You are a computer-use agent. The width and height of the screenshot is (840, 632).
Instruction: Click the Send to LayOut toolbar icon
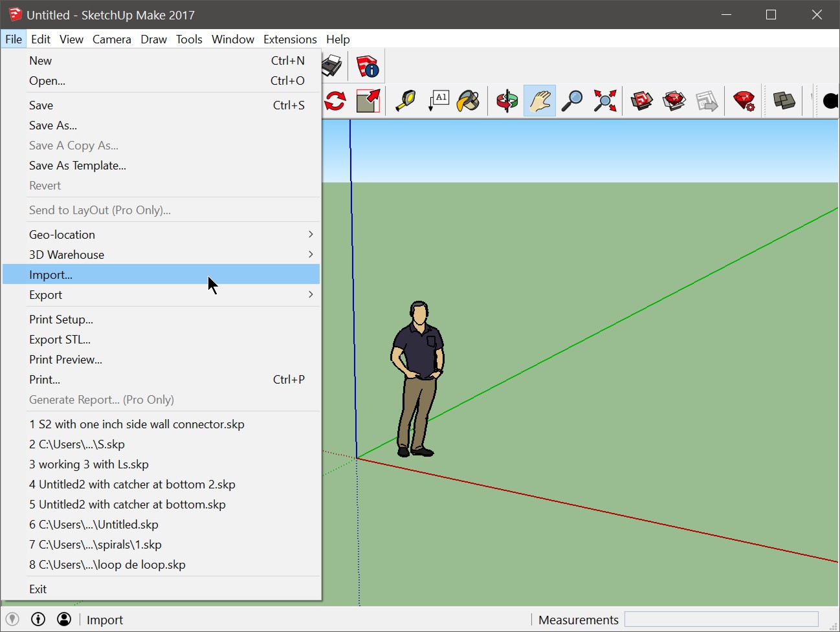pos(707,101)
